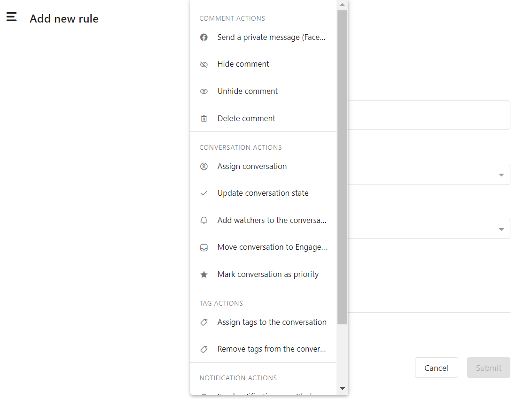Click the person icon for Assign conversation
Viewport: 532px width, 399px height.
[x=204, y=167]
